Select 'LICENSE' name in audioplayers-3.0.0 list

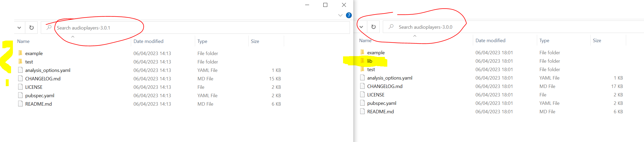376,95
